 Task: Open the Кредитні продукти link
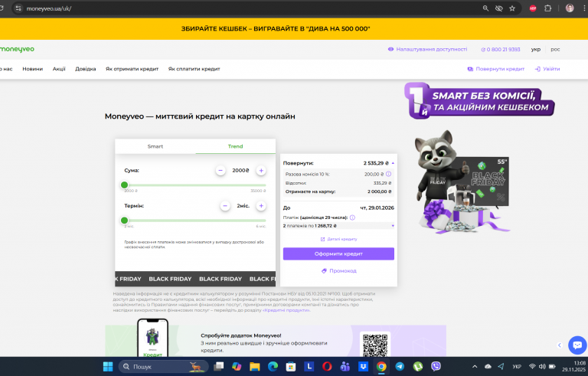286,310
